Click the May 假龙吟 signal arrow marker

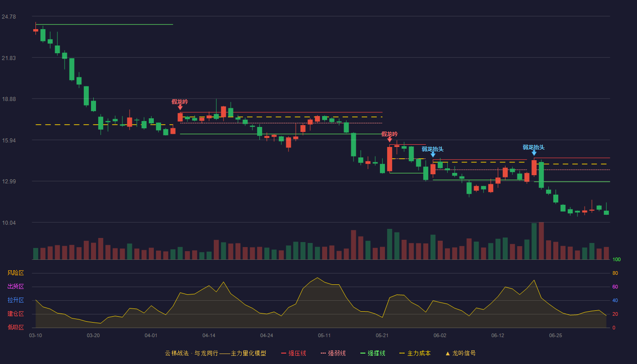[389, 140]
